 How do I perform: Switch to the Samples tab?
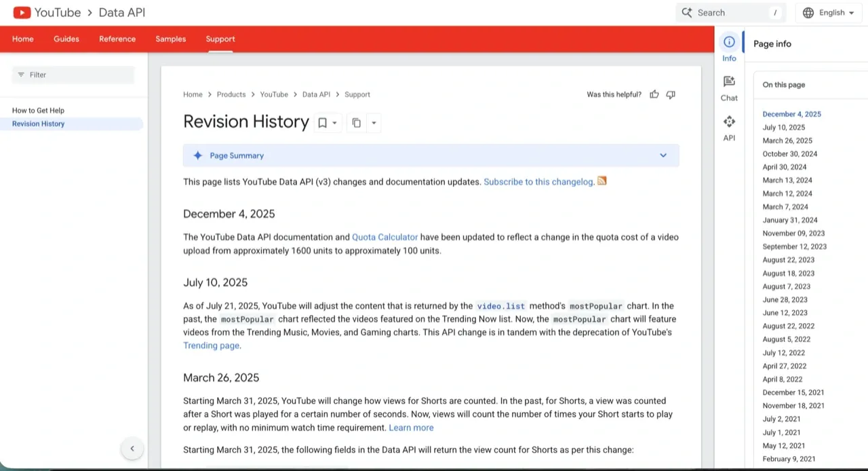(170, 39)
